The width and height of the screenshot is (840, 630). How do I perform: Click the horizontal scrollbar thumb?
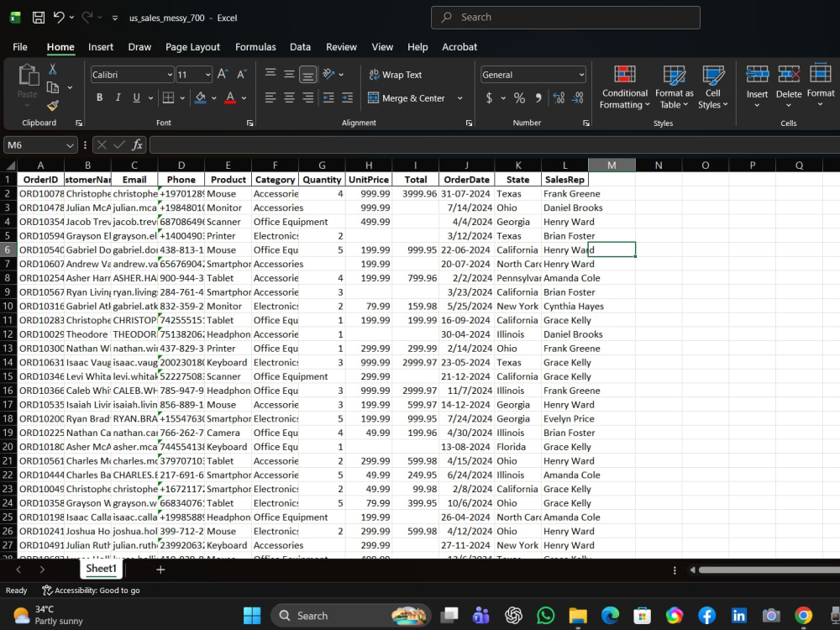click(769, 570)
